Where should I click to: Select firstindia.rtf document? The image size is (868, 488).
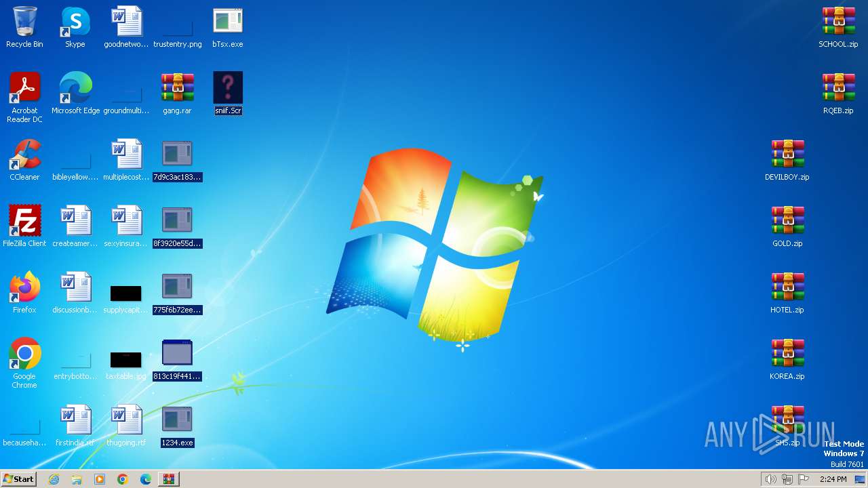tap(75, 426)
